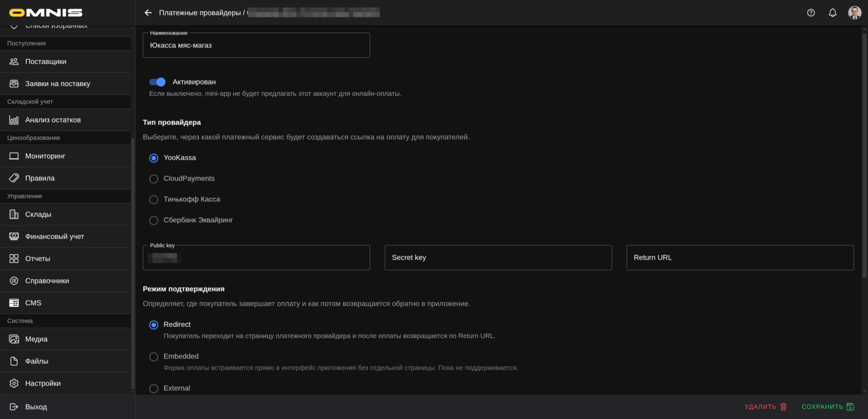Open help question mark icon
The height and width of the screenshot is (419, 868).
(x=811, y=13)
